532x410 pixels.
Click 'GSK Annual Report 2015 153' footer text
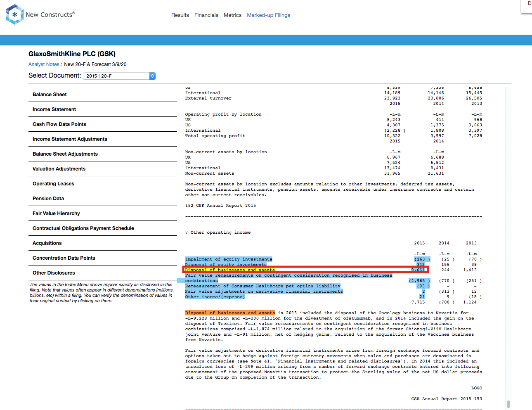[447, 399]
